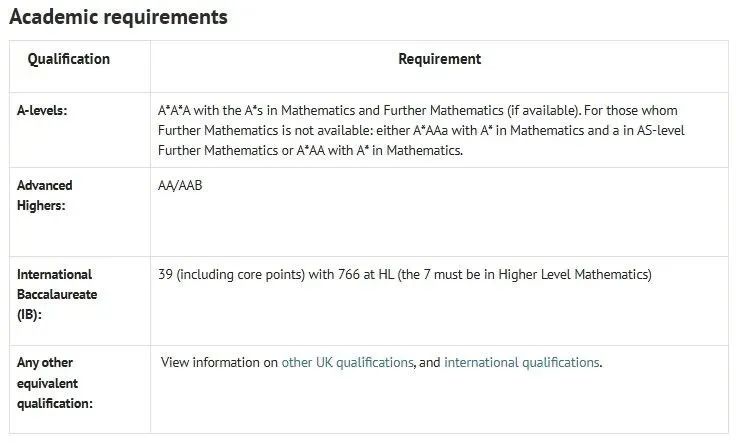The height and width of the screenshot is (443, 736).
Task: Select the Qualification column header
Action: click(69, 59)
